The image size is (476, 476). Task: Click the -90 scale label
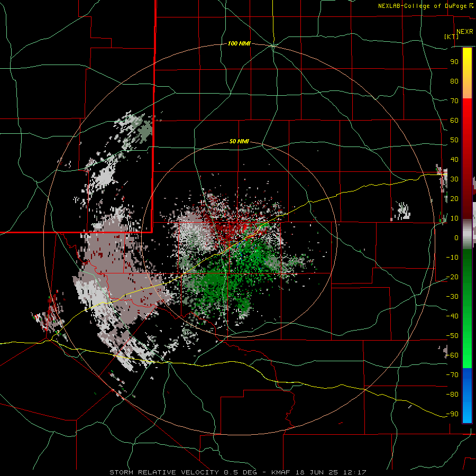point(452,414)
